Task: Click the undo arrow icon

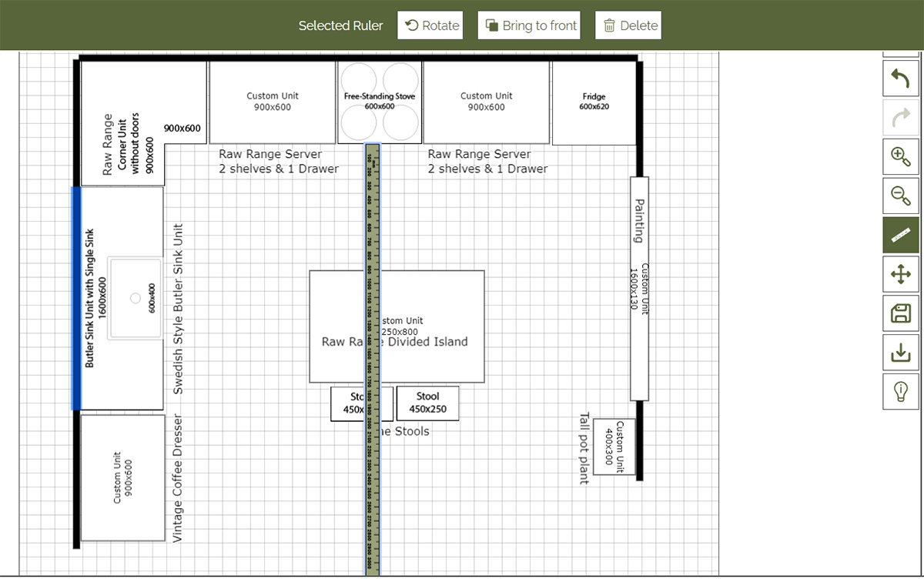Action: [900, 78]
